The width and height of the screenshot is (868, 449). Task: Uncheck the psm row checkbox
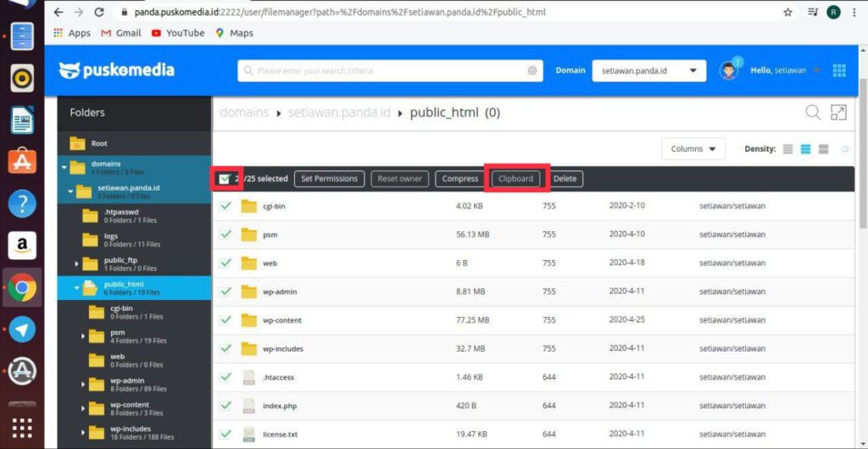(225, 235)
